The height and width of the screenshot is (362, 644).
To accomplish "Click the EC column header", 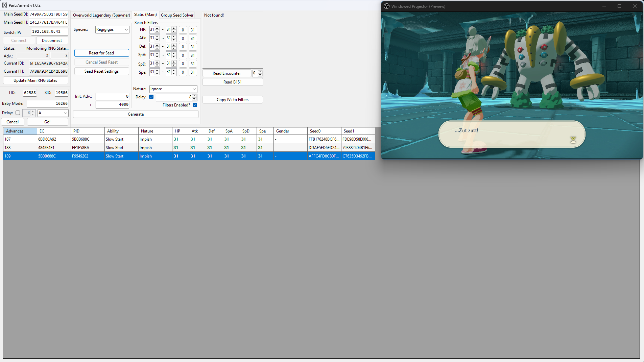I will pyautogui.click(x=54, y=131).
